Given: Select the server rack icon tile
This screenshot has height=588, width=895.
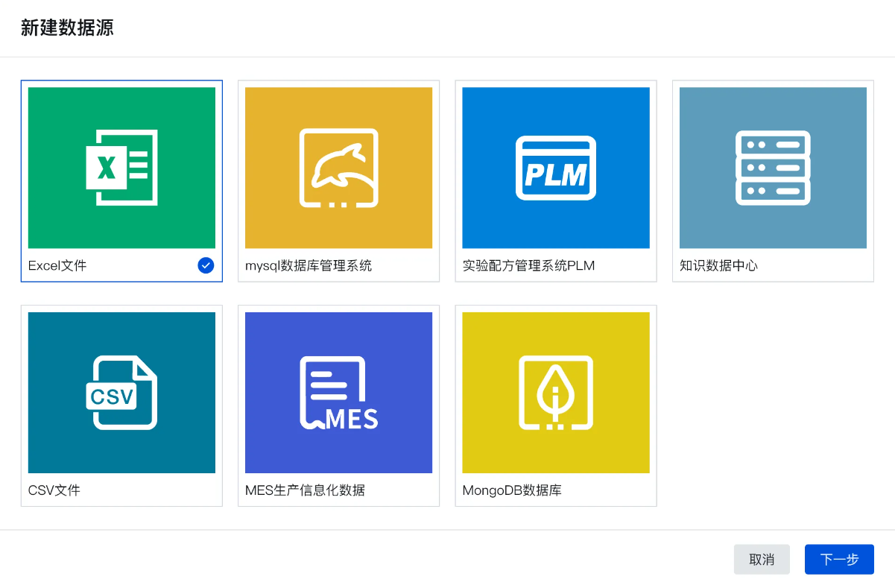Looking at the screenshot, I should pyautogui.click(x=773, y=168).
